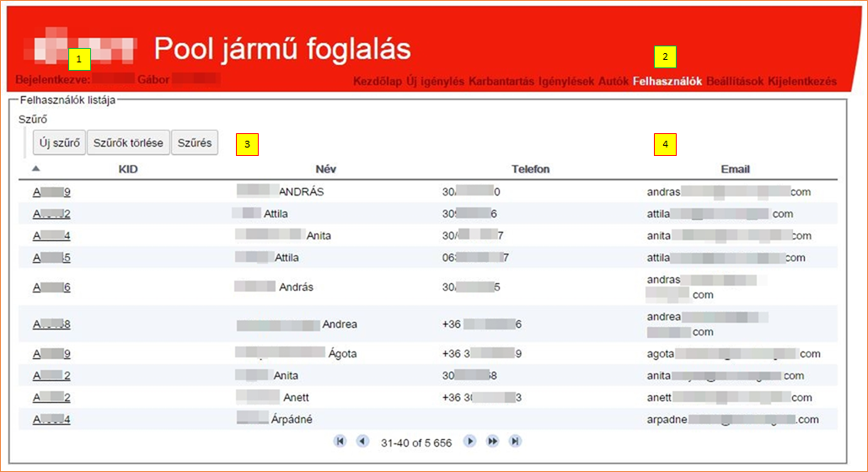This screenshot has width=868, height=472.
Task: Open the KID link in Árpádné's row
Action: tap(51, 420)
